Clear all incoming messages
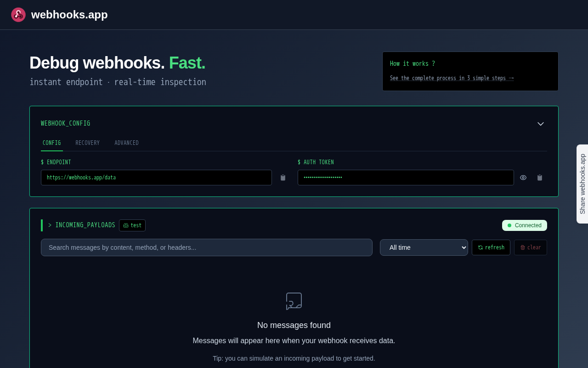 (x=531, y=247)
